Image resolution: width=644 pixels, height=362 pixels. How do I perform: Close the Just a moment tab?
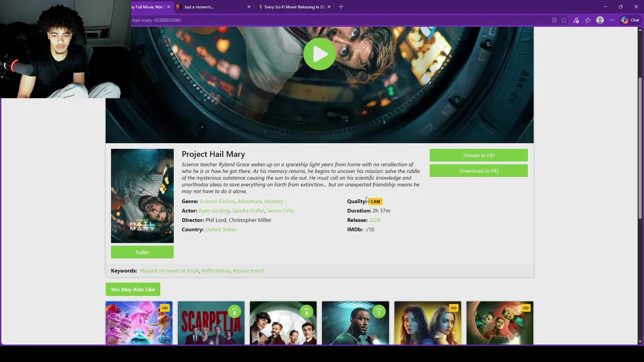pos(249,7)
